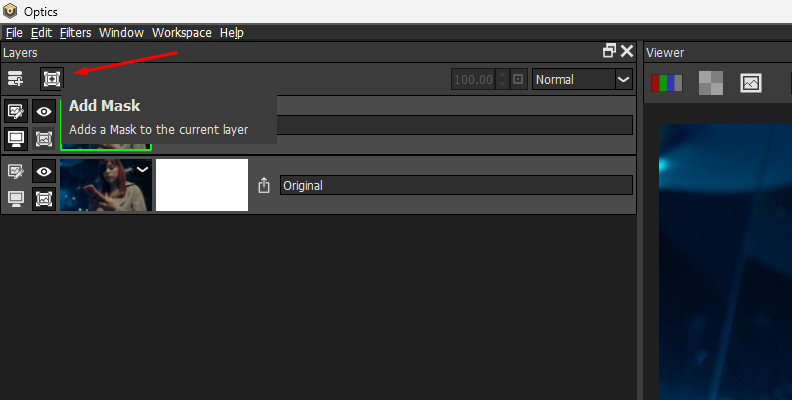Open the Filters menu

pyautogui.click(x=75, y=32)
